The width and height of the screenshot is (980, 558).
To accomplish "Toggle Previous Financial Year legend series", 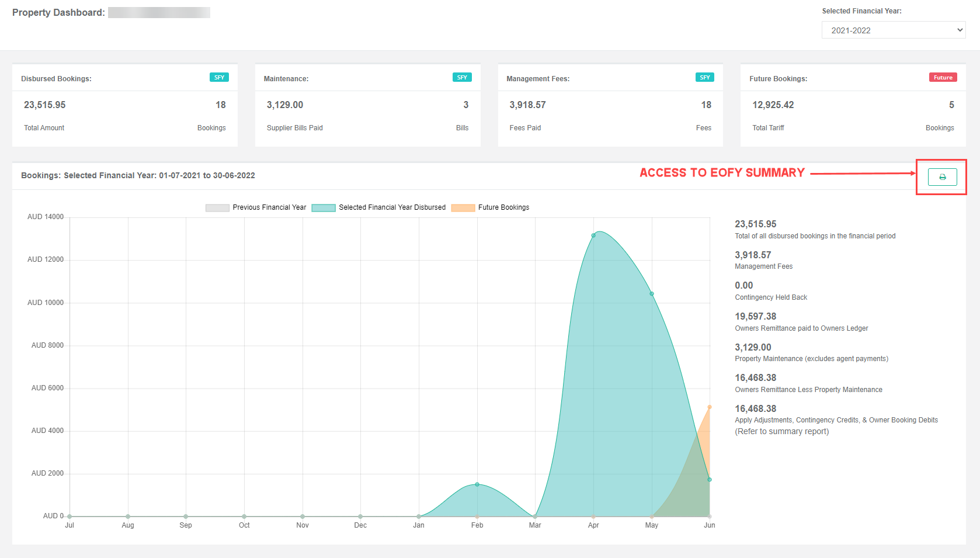I will click(x=269, y=207).
